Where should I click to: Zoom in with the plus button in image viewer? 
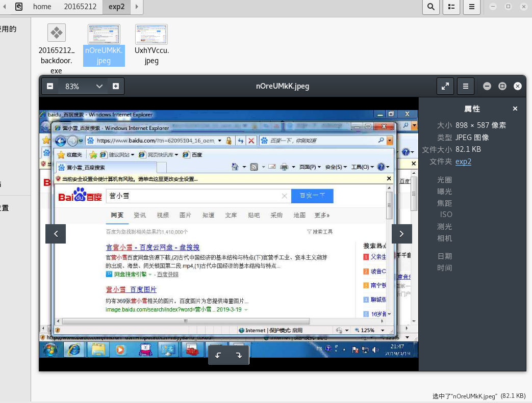click(116, 86)
